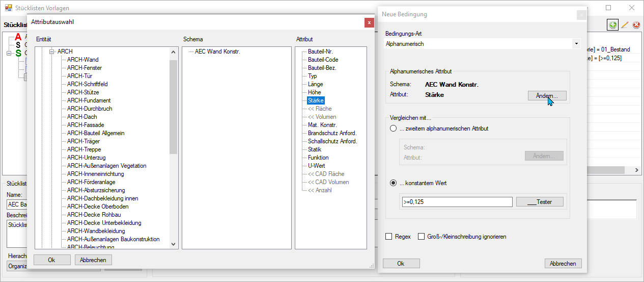Select ARCH-Tür entity
This screenshot has height=282, width=644.
[x=79, y=76]
